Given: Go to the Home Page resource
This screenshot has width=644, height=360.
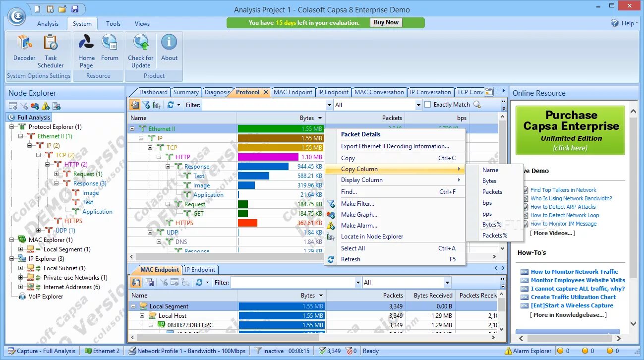Looking at the screenshot, I should tap(86, 50).
